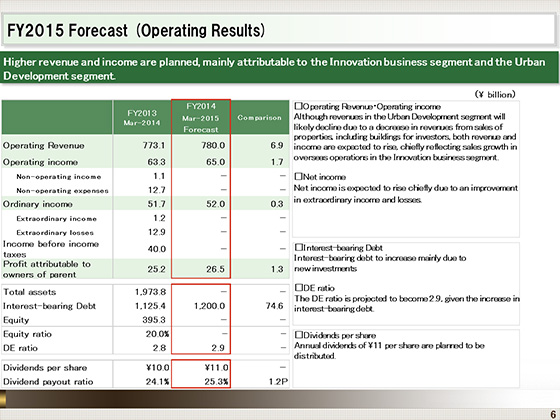Click the Ordinary income forecast value 52.0
Image resolution: width=560 pixels, height=420 pixels.
tap(216, 204)
